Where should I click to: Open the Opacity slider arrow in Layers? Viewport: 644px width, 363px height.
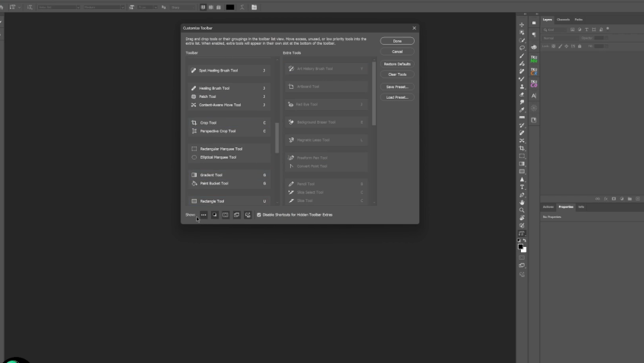[x=606, y=38]
